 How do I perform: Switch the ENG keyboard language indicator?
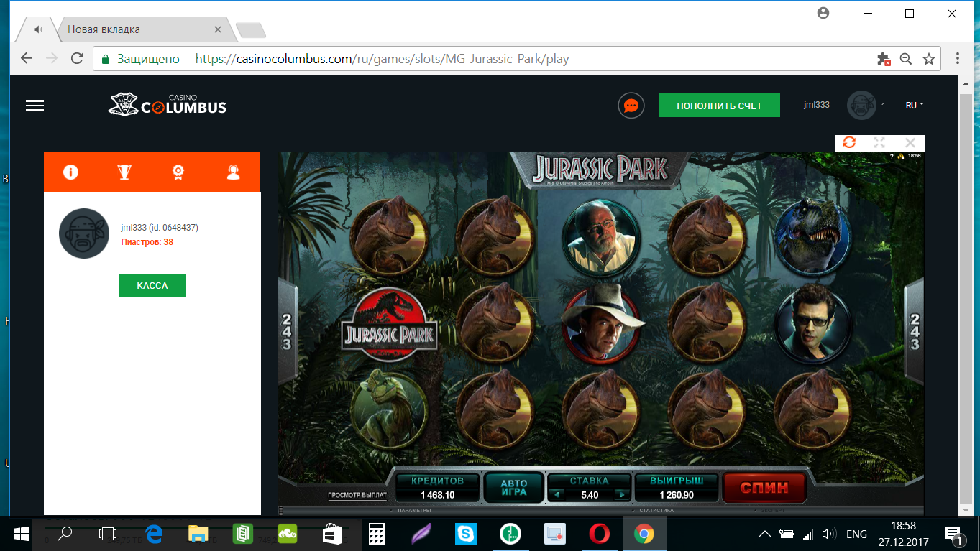[856, 534]
